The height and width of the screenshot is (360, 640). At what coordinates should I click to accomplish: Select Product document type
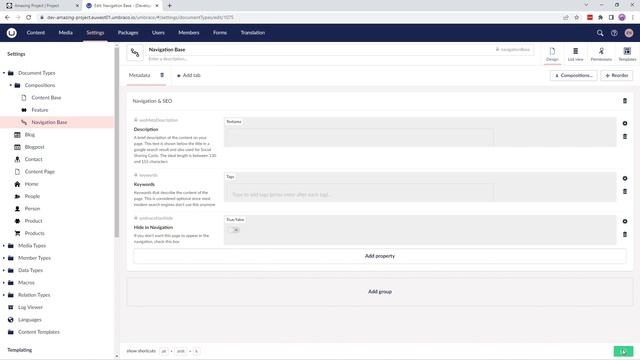(33, 221)
